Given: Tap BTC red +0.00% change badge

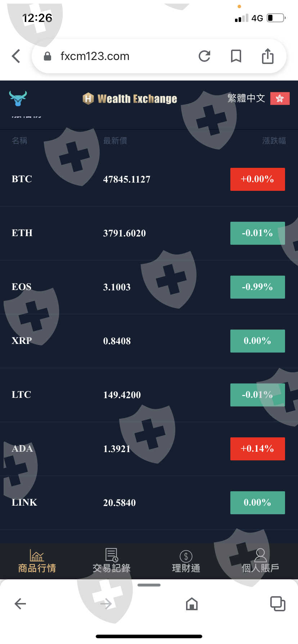Looking at the screenshot, I should [257, 179].
